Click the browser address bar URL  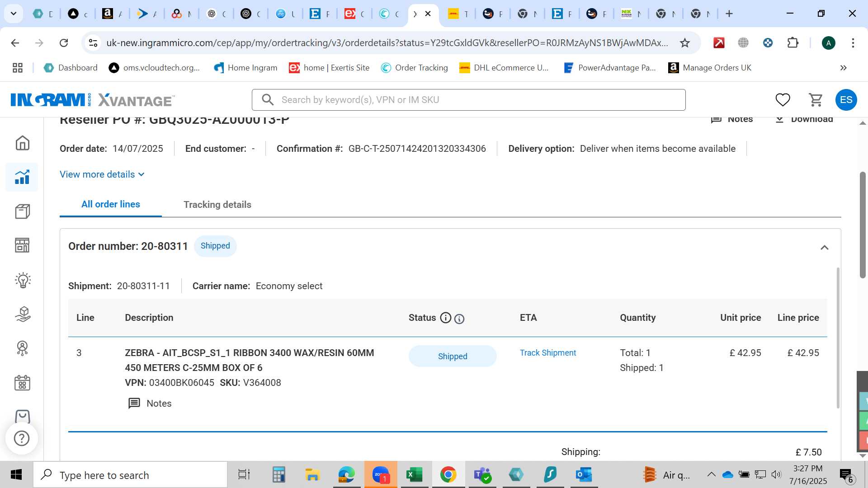tap(387, 43)
